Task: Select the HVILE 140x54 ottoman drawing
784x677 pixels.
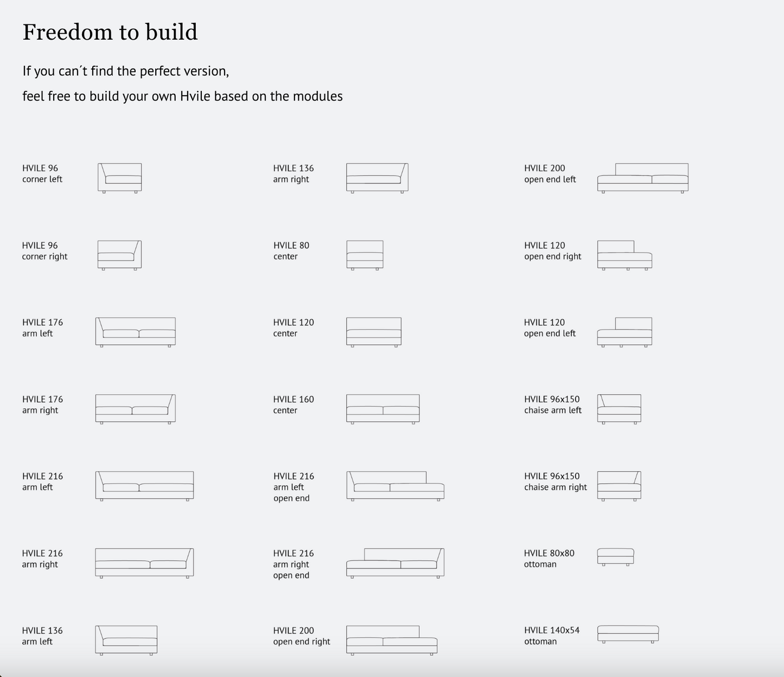Action: [x=628, y=634]
